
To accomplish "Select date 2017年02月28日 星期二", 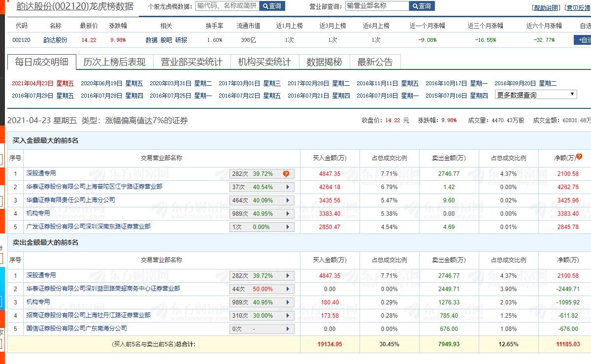I will pos(319,83).
